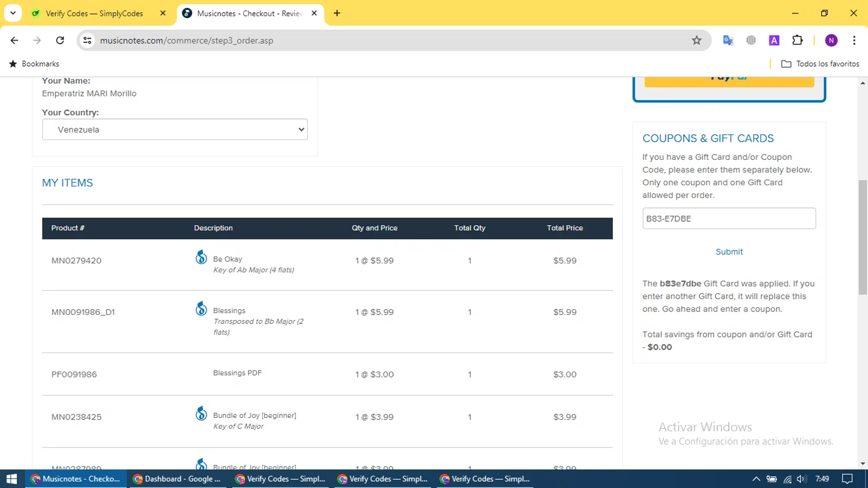Screen dimensions: 868x488
Task: Open Todos los favoritos bookmarks folder
Action: coord(820,64)
